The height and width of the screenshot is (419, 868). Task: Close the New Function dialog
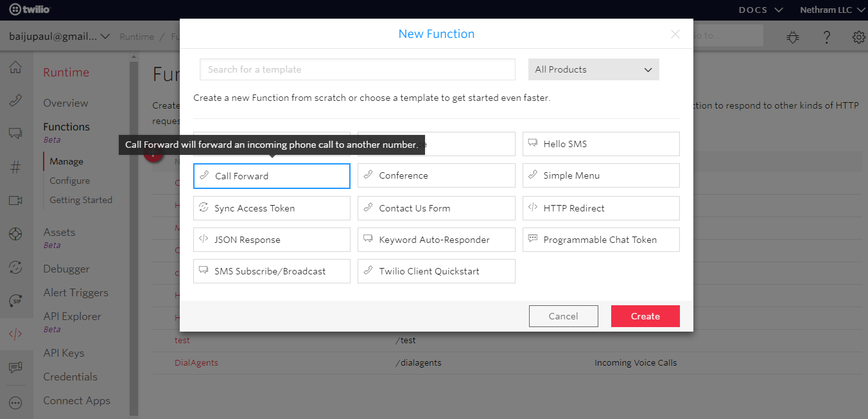click(x=675, y=35)
